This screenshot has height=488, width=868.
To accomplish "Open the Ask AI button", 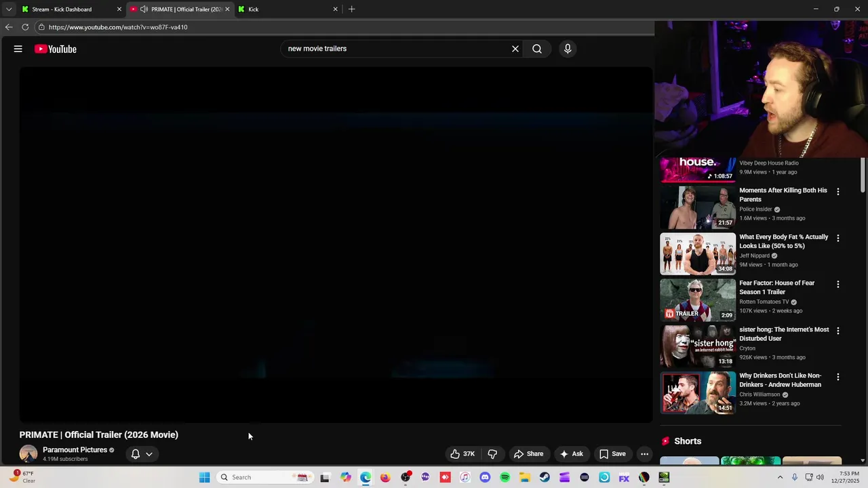I will coord(571,454).
